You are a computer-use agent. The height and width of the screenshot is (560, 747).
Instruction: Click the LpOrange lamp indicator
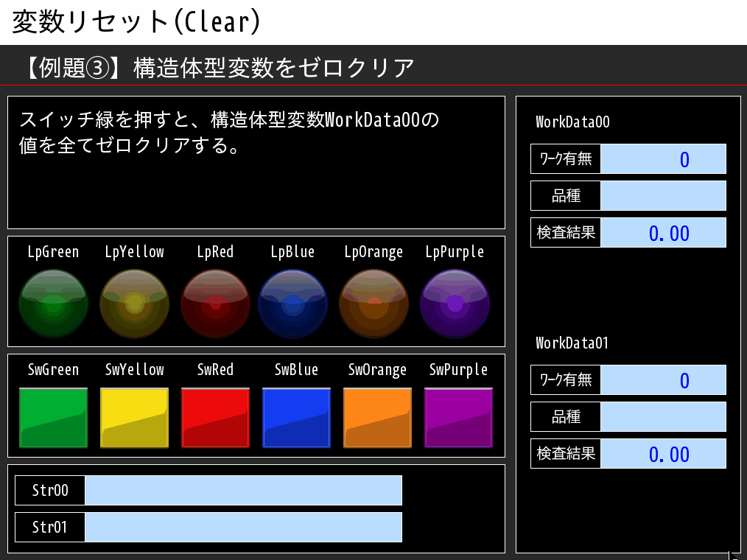374,304
